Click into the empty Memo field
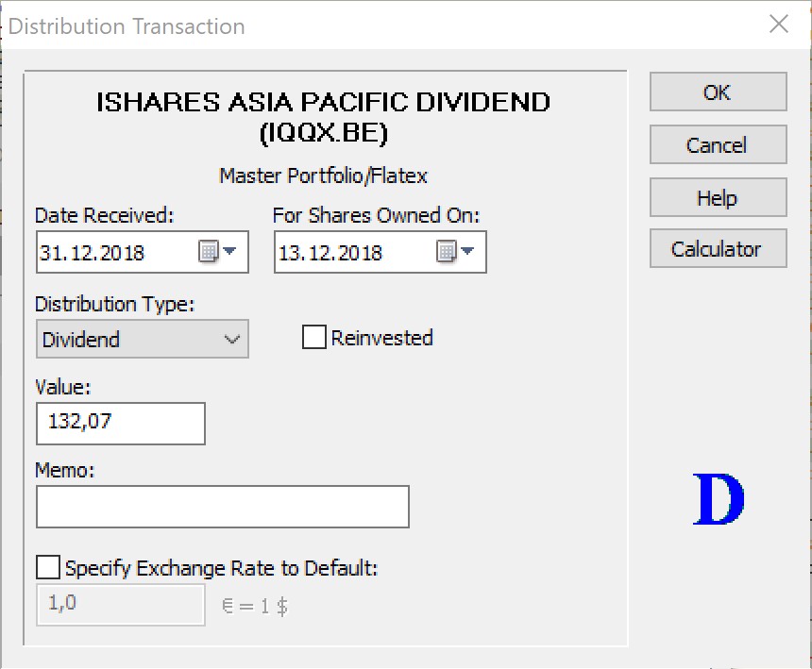 tap(223, 507)
